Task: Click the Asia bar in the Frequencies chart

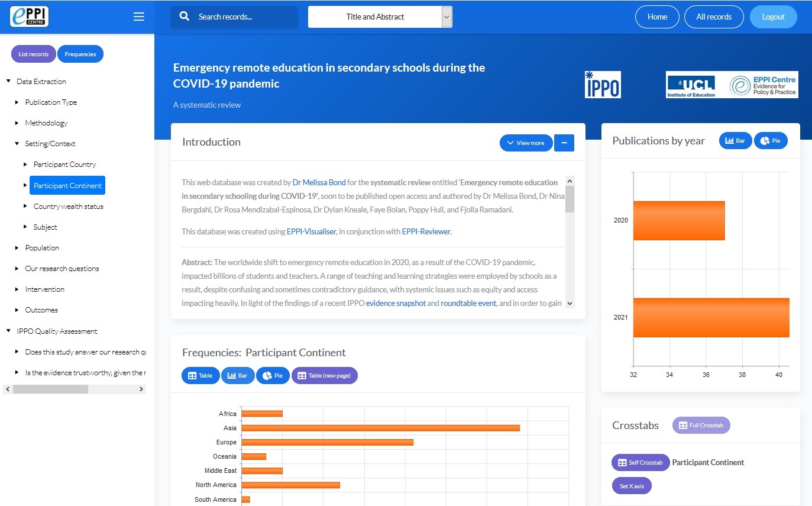Action: [x=380, y=428]
